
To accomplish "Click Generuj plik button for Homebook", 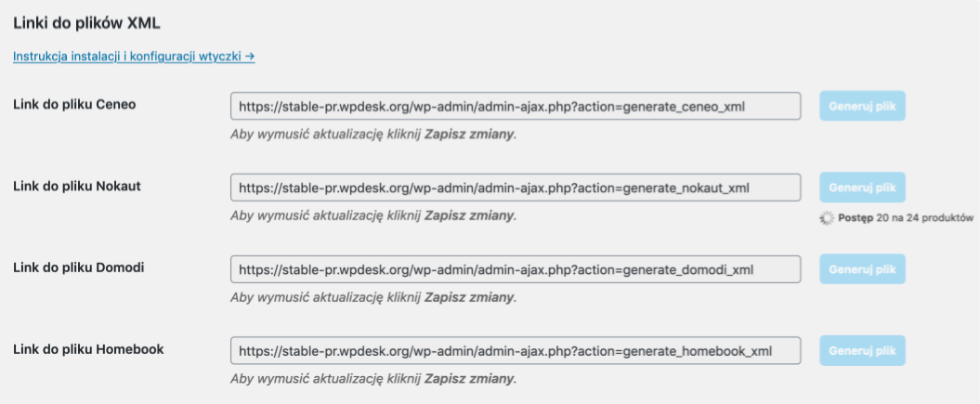I will [x=863, y=350].
